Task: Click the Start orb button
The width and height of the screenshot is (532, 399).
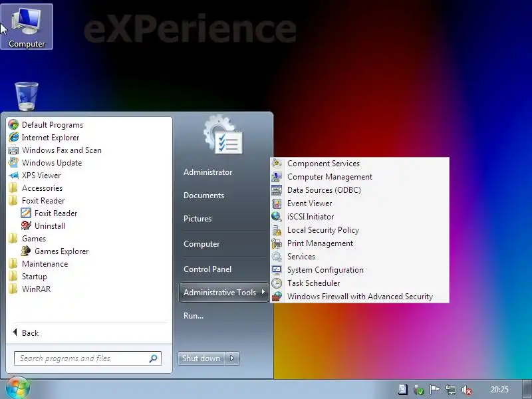Action: click(x=17, y=388)
